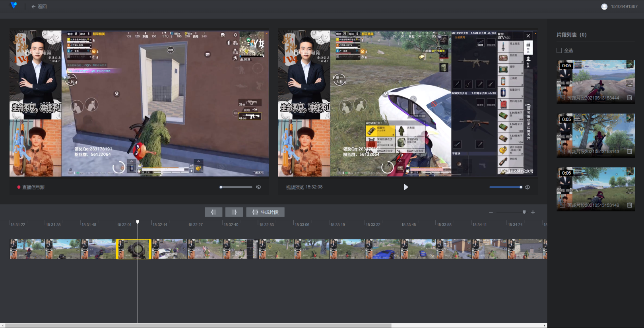644x328 pixels.
Task: Click the horizontal scrollbar at bottom
Action: pos(198,325)
